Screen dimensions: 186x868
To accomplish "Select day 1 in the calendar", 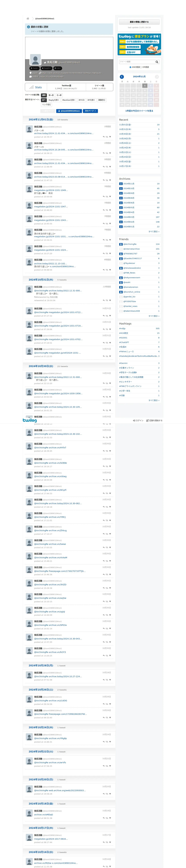I will point(145,86).
